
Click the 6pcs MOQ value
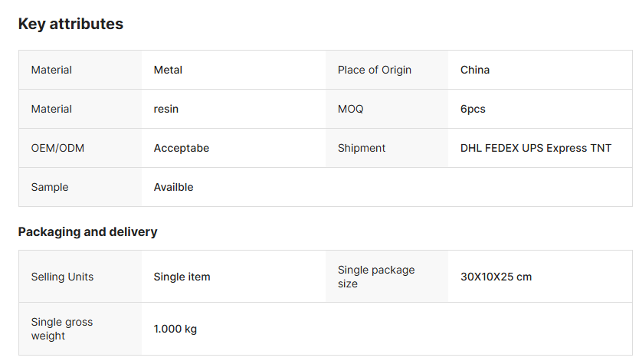point(473,109)
